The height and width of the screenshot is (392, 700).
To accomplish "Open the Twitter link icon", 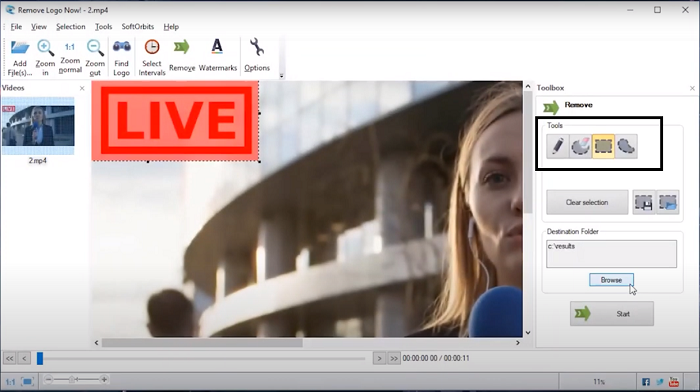I will (660, 382).
